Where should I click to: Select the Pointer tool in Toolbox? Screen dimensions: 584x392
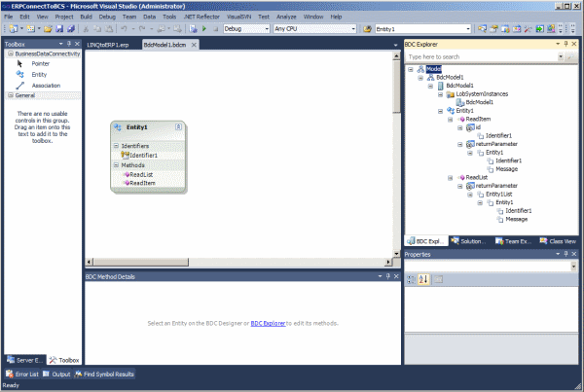41,63
